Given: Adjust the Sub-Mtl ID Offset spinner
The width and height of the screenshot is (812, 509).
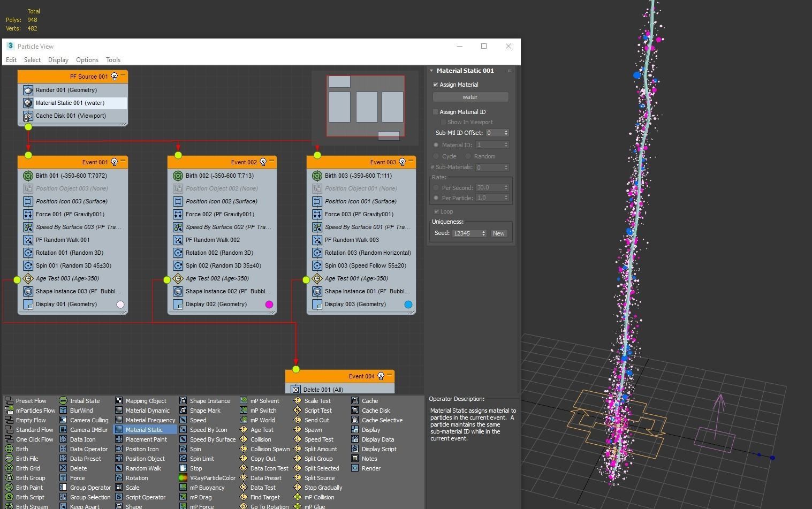Looking at the screenshot, I should (506, 133).
